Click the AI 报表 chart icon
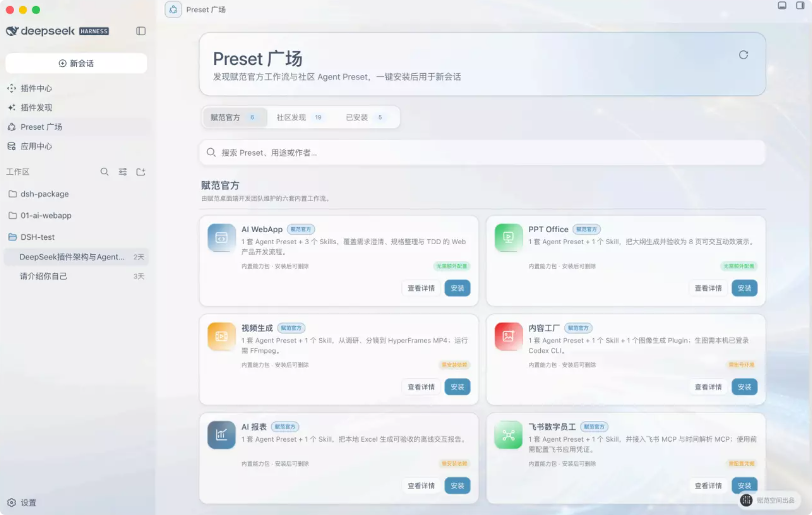Screen dimensions: 812x515 point(221,435)
